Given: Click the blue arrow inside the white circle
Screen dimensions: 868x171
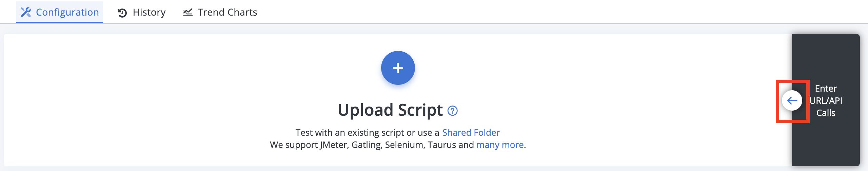Looking at the screenshot, I should pyautogui.click(x=792, y=100).
